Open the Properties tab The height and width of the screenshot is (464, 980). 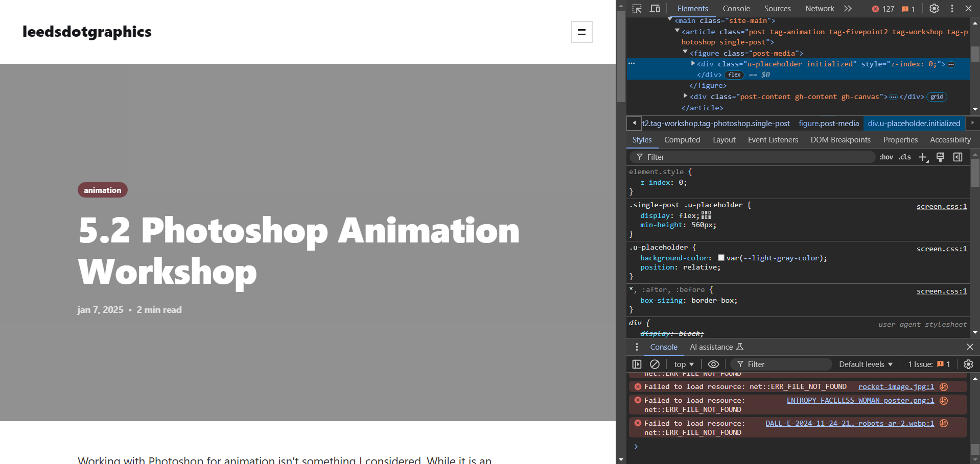pos(900,140)
